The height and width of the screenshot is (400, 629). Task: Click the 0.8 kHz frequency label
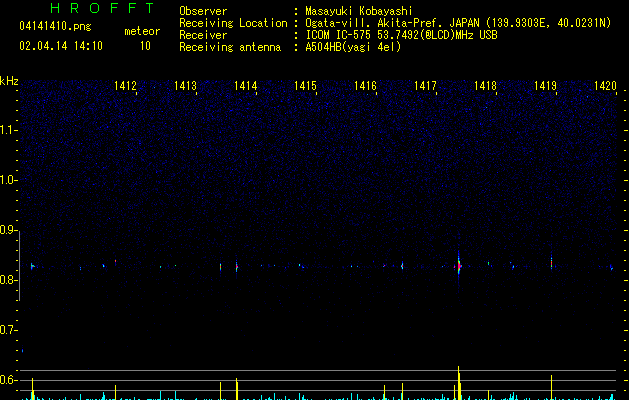click(9, 280)
